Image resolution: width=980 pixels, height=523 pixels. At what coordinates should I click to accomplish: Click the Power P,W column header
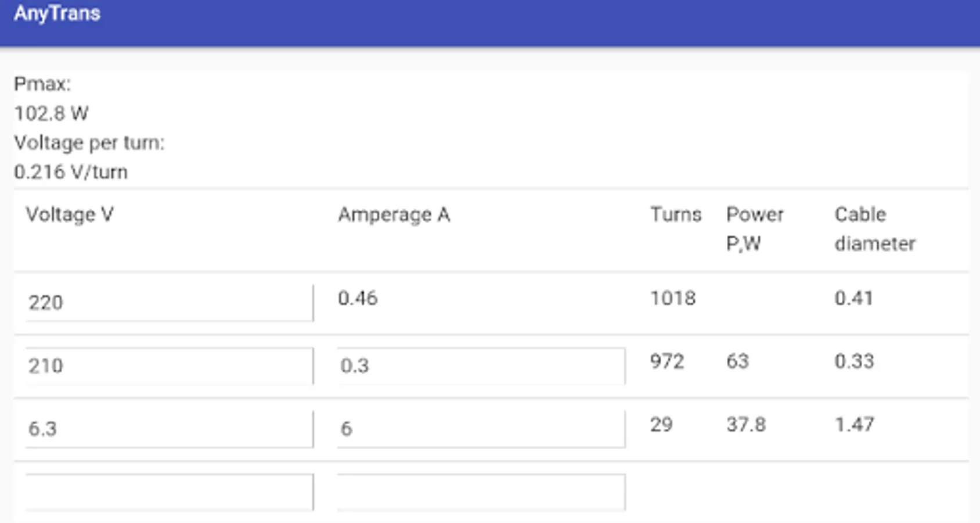click(755, 229)
